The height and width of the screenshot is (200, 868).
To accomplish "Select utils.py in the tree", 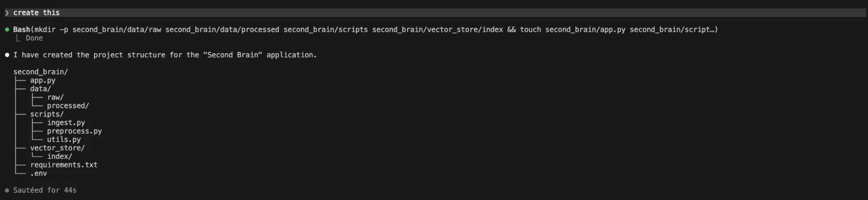I will tap(64, 140).
